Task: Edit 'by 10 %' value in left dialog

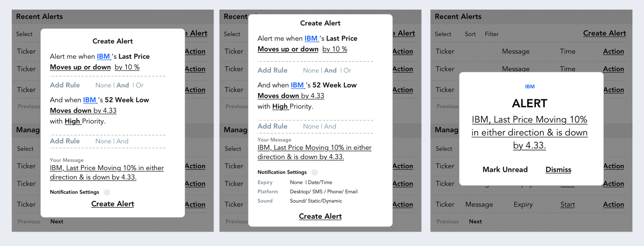Action: tap(127, 67)
